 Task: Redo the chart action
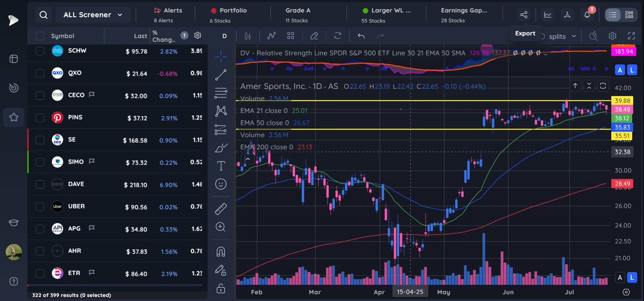pyautogui.click(x=380, y=36)
